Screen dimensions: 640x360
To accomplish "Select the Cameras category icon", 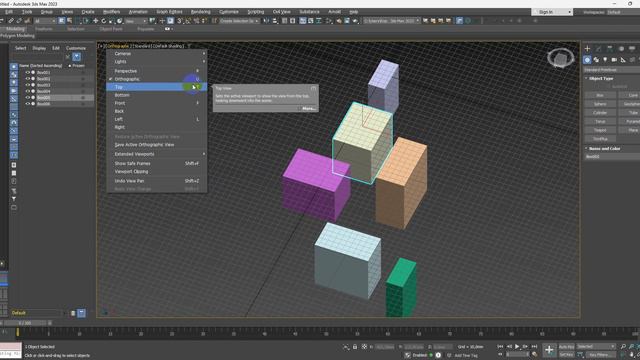I will pos(614,60).
